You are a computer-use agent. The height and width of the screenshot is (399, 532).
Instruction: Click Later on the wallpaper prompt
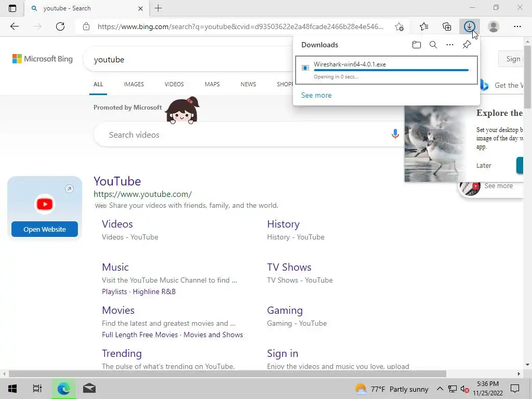(x=484, y=166)
